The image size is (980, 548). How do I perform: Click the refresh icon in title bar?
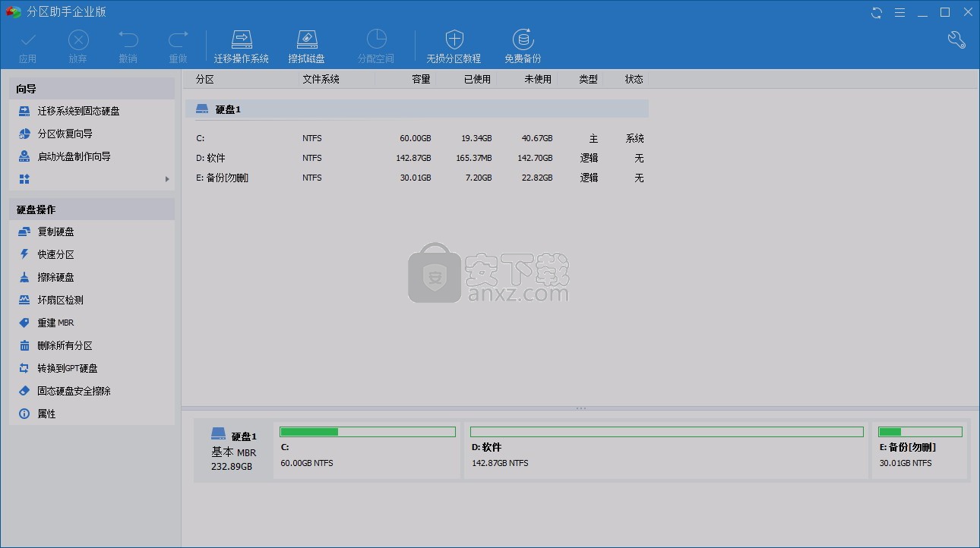click(x=877, y=12)
